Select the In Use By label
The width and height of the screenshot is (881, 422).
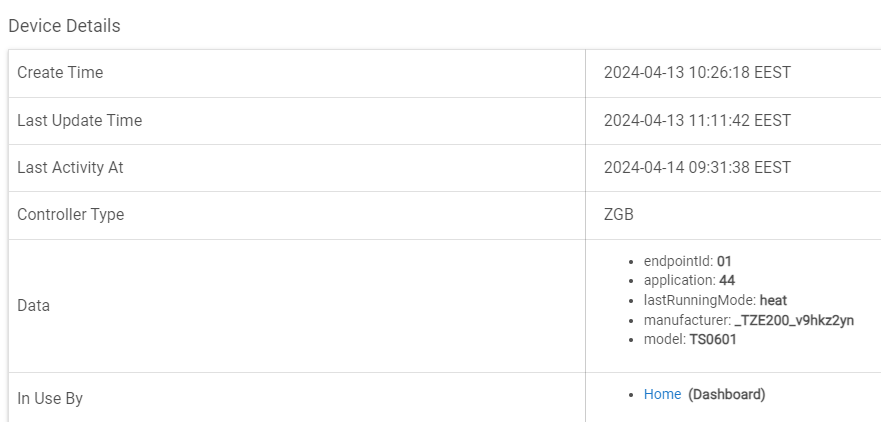tap(50, 398)
